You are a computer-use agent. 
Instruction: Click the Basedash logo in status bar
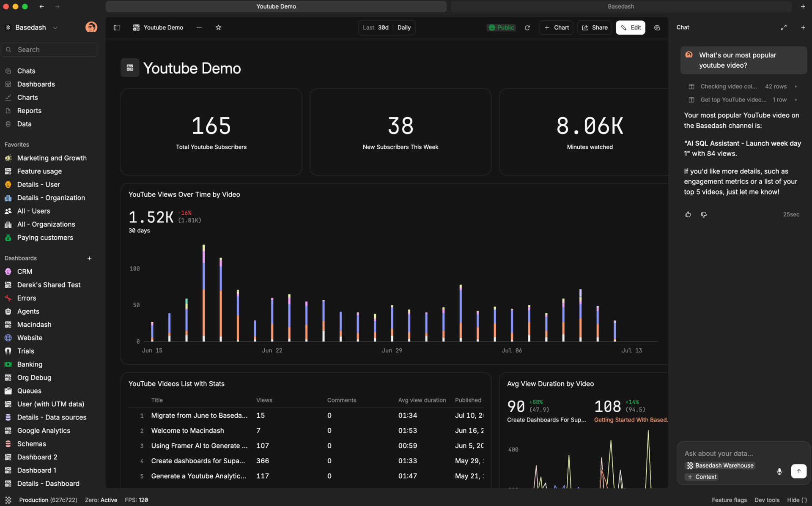[8, 500]
